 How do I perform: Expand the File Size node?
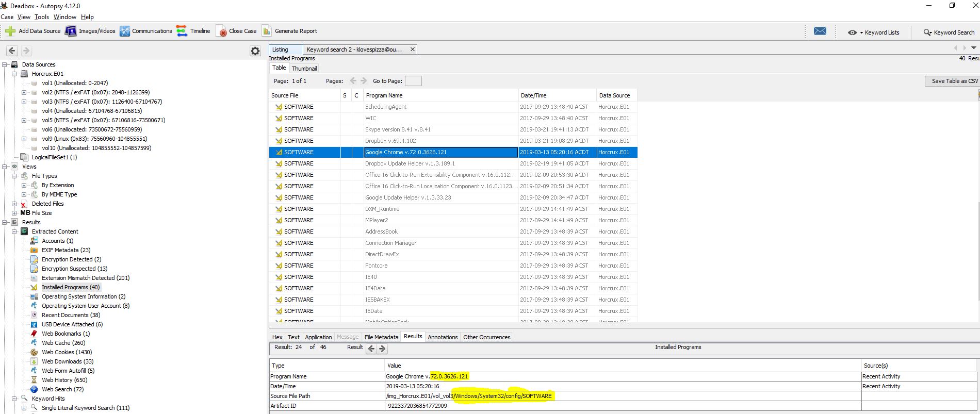(14, 213)
